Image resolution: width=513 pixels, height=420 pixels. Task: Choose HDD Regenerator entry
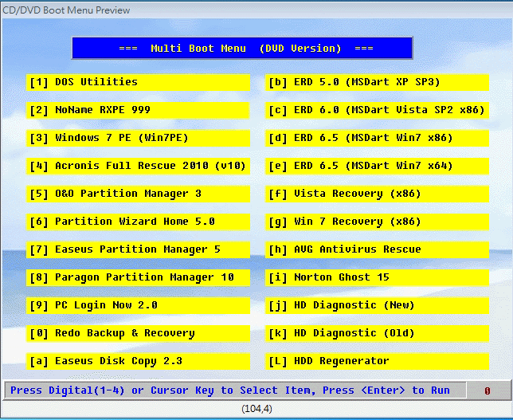coord(378,361)
